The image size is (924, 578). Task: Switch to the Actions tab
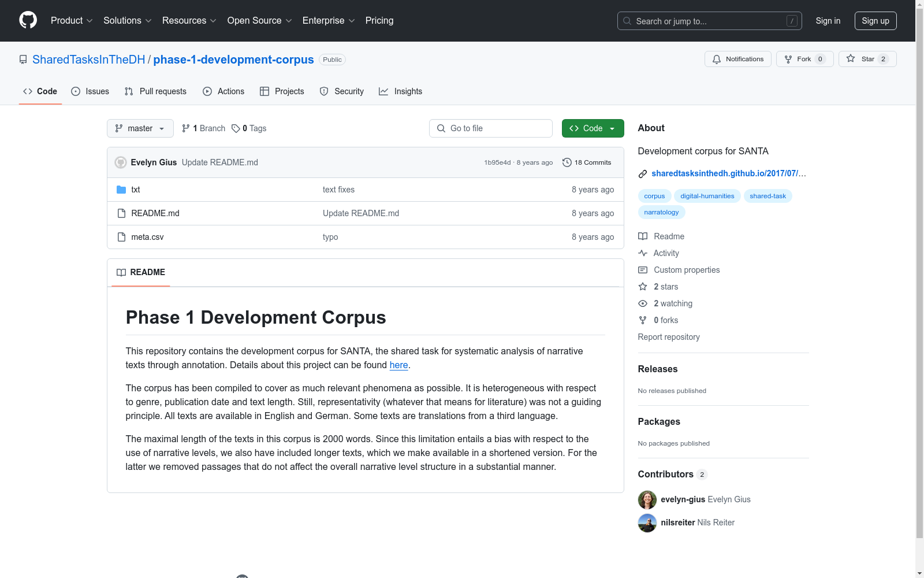[223, 91]
